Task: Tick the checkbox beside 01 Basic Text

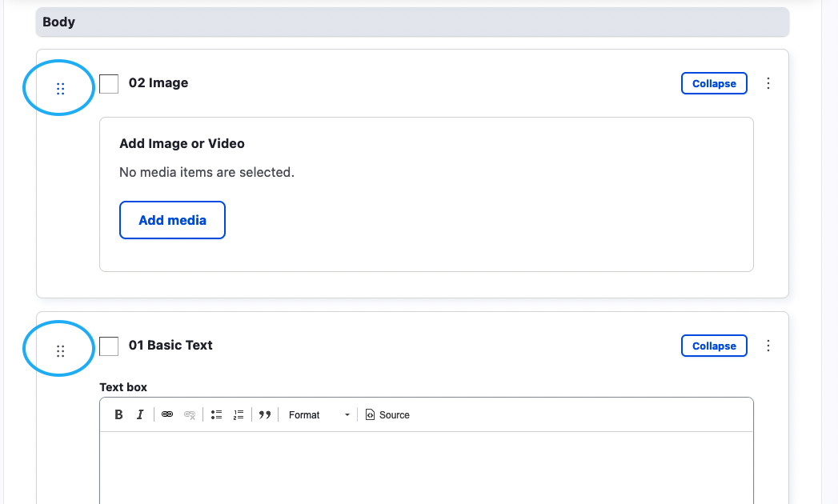Action: tap(109, 346)
